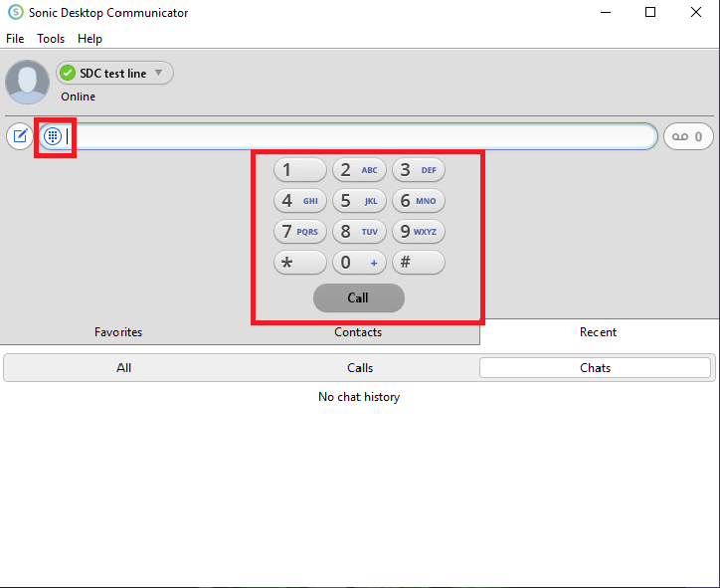Open the SDC test line status dropdown
Viewport: 720px width, 588px height.
click(114, 73)
